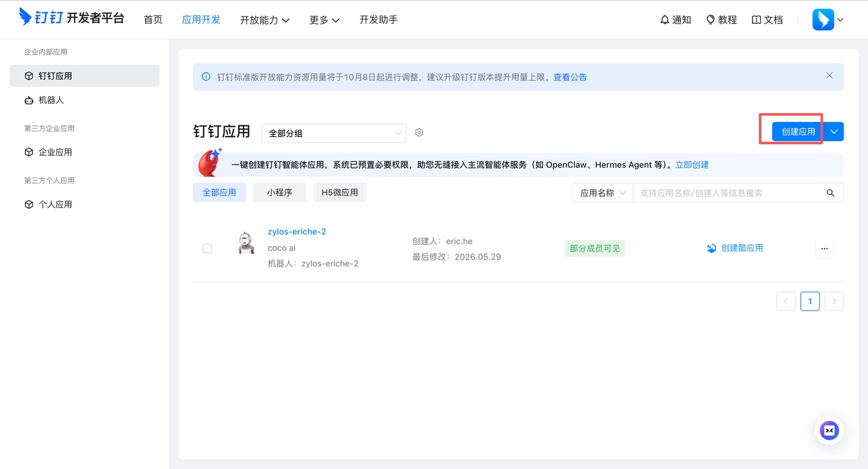Click the 最后修改:2026.05.29 text
Viewport: 868px width, 469px height.
(x=456, y=257)
